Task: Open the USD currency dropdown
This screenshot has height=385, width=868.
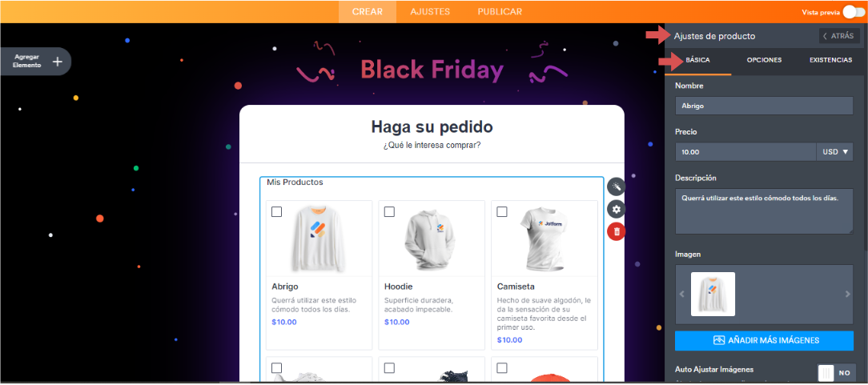Action: [835, 151]
